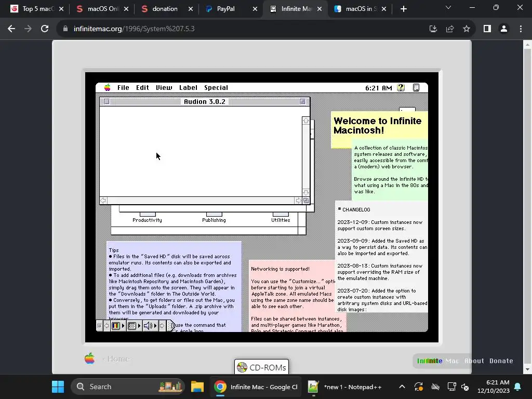Click the Audion window scroll down arrow
This screenshot has height=399, width=532.
point(305,192)
